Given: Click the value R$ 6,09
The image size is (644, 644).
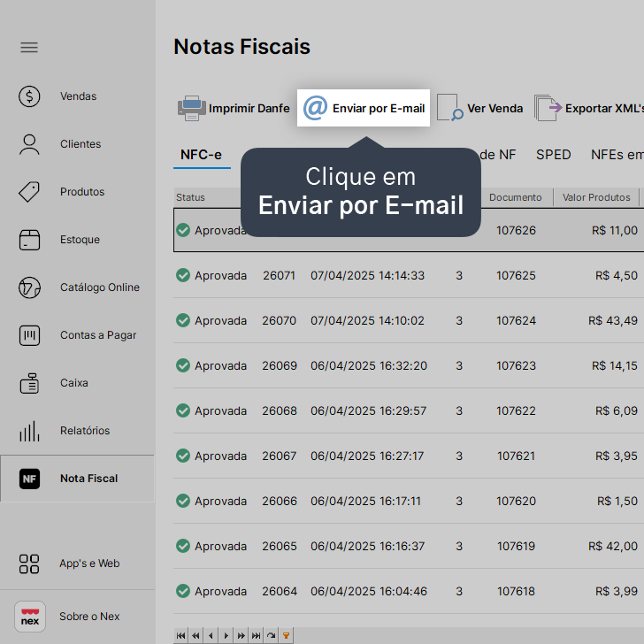Looking at the screenshot, I should [x=617, y=411].
